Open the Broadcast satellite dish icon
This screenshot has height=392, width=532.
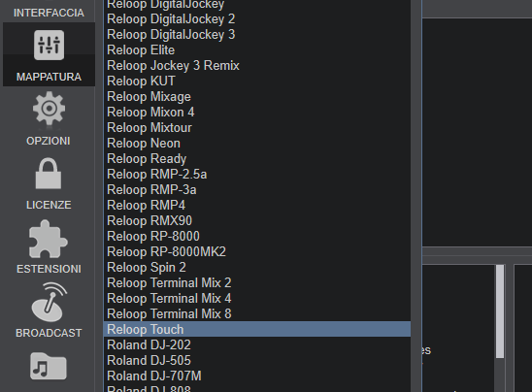pyautogui.click(x=50, y=302)
